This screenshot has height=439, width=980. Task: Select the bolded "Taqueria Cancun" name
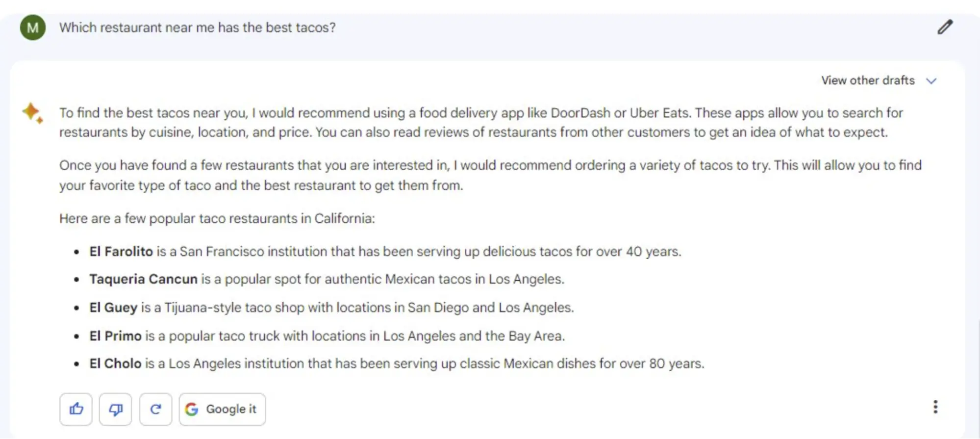pos(144,279)
